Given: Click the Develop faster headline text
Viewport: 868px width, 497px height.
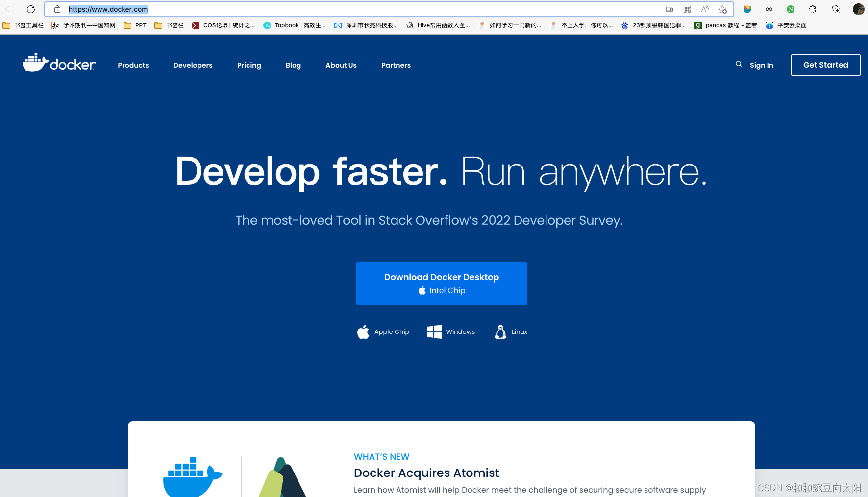Looking at the screenshot, I should coord(311,172).
